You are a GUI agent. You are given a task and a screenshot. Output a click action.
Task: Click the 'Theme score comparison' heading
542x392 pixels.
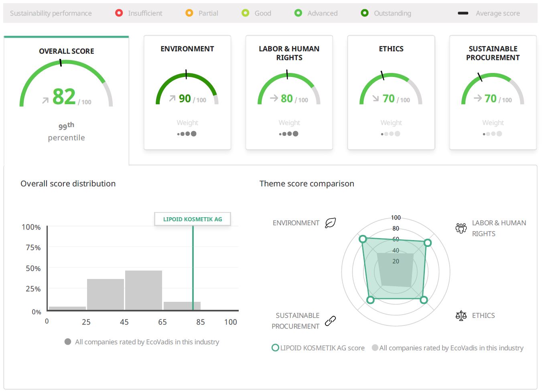coord(307,184)
